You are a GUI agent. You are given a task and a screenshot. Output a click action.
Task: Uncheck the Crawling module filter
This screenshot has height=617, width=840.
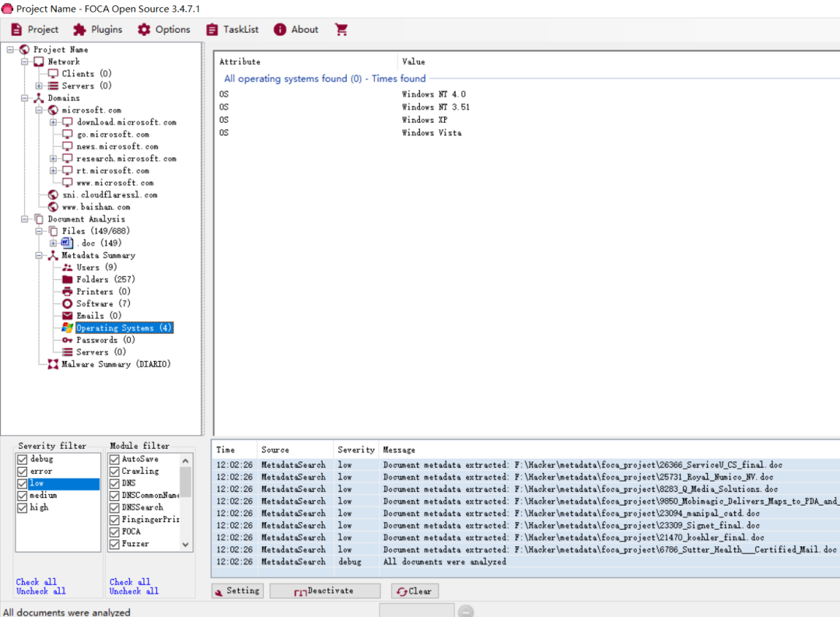(114, 472)
